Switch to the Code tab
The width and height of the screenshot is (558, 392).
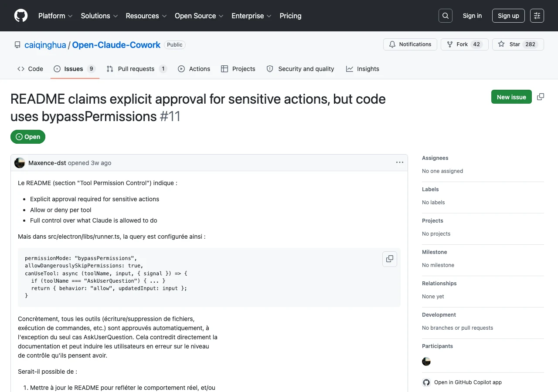click(x=30, y=69)
